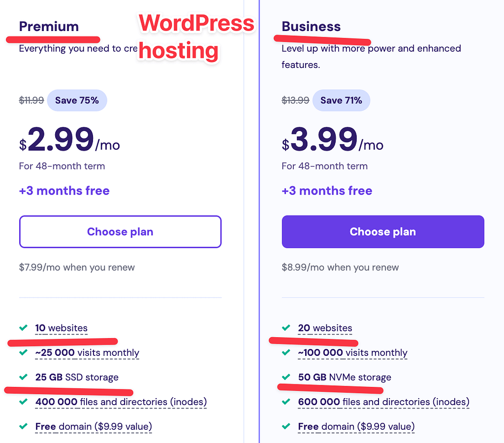
Task: Choose plan for Business hosting
Action: pyautogui.click(x=383, y=231)
